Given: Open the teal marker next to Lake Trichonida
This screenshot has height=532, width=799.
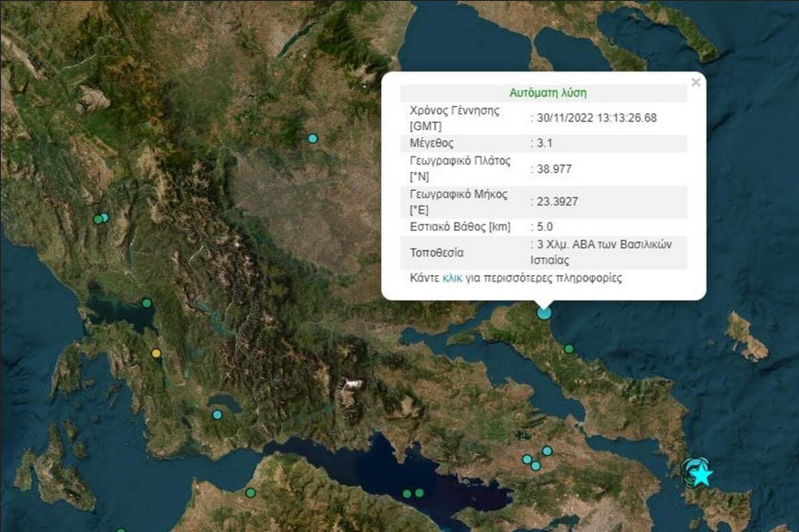Looking at the screenshot, I should pos(217,414).
